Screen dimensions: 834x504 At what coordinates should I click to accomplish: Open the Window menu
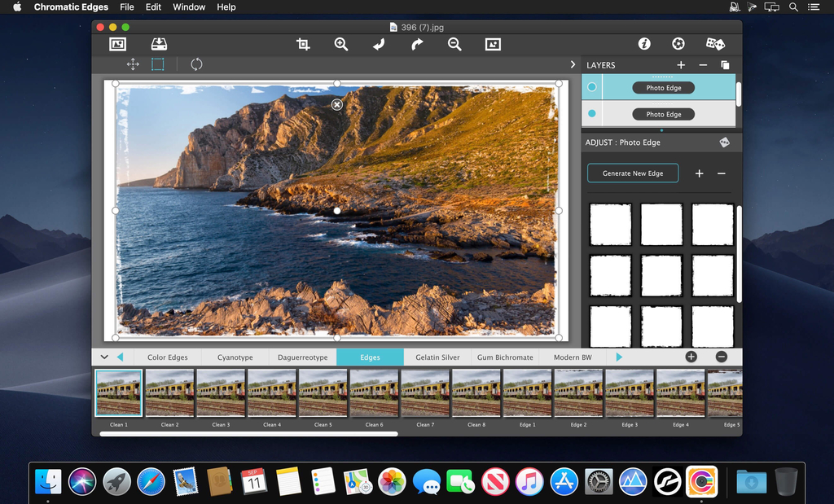tap(189, 7)
